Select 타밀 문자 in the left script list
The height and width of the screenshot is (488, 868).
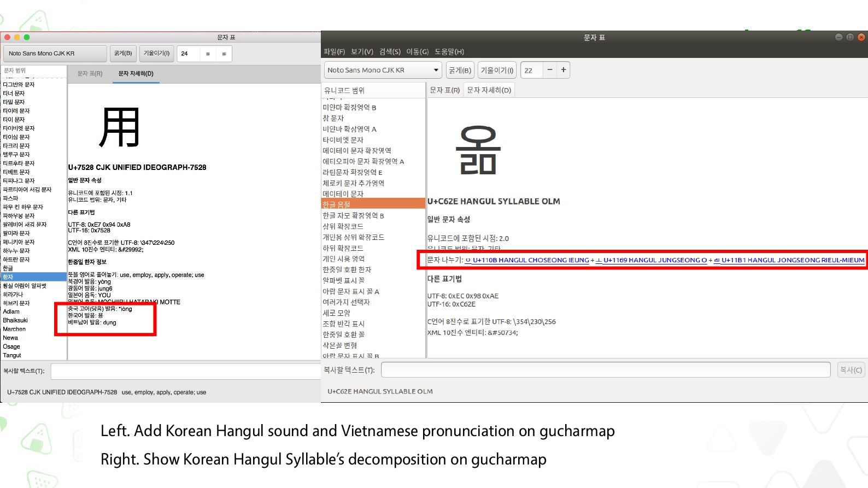33,102
